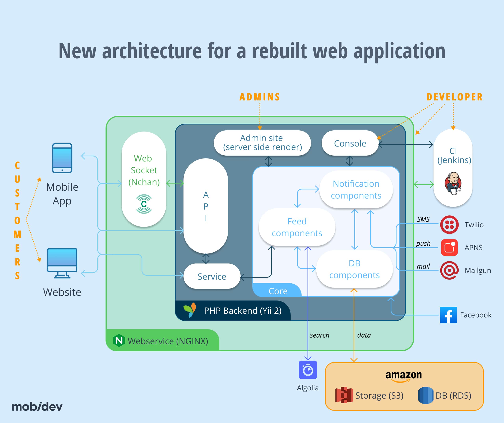Click the Yii framework leaf logo
504x423 pixels.
tap(190, 310)
